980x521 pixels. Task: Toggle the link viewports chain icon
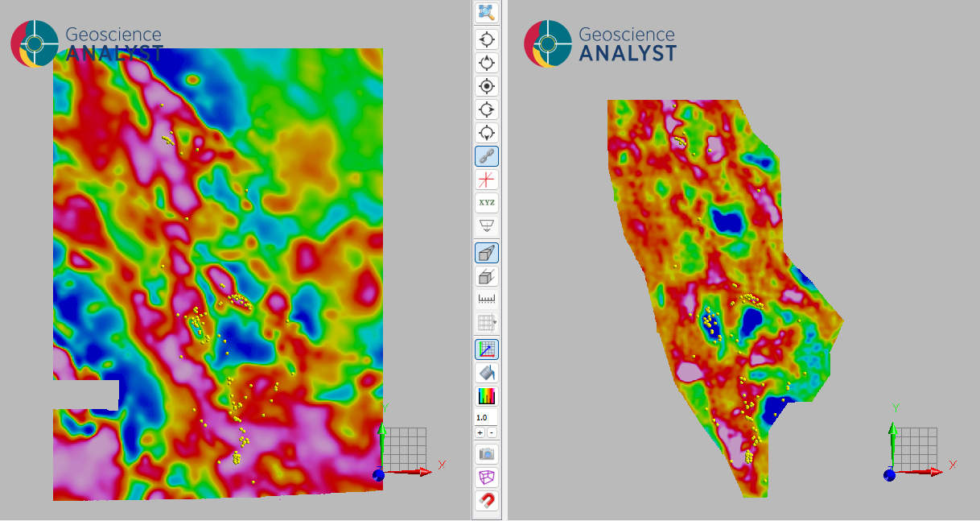tap(487, 156)
